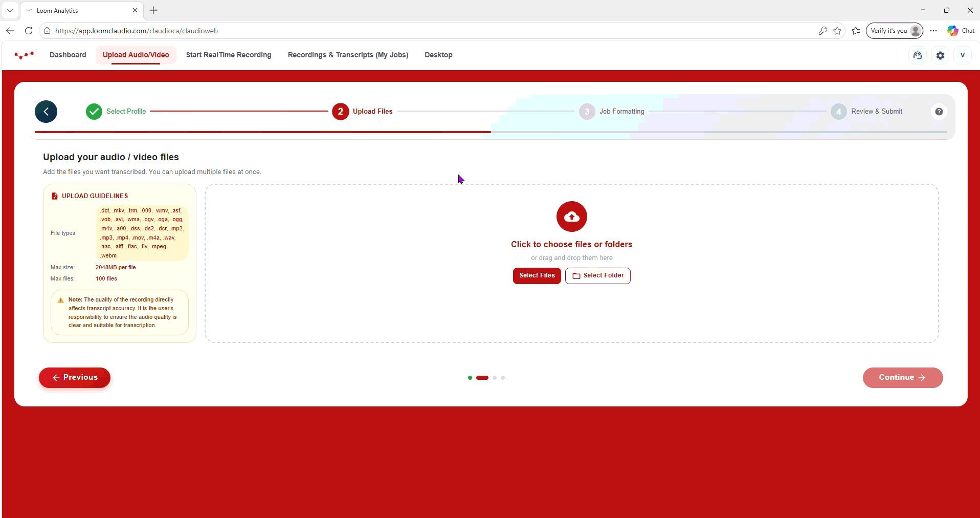This screenshot has height=518, width=980.
Task: Click 'or drag and drop them here' text
Action: [572, 258]
